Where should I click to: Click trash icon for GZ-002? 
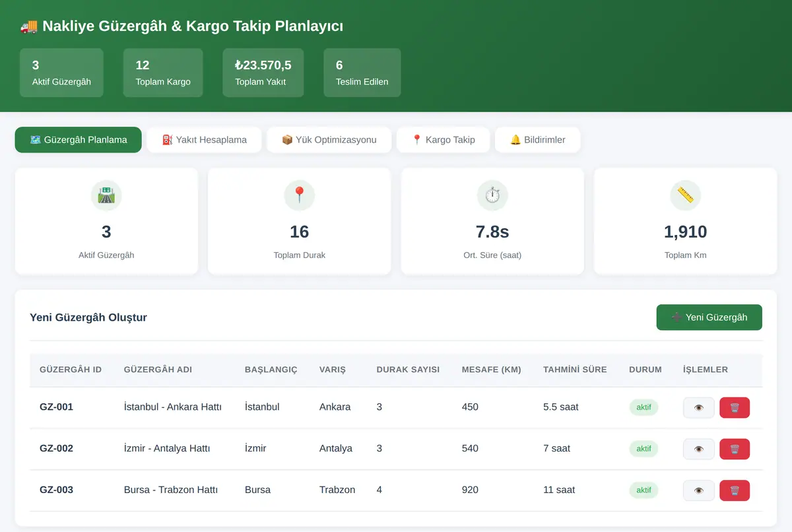coord(735,449)
